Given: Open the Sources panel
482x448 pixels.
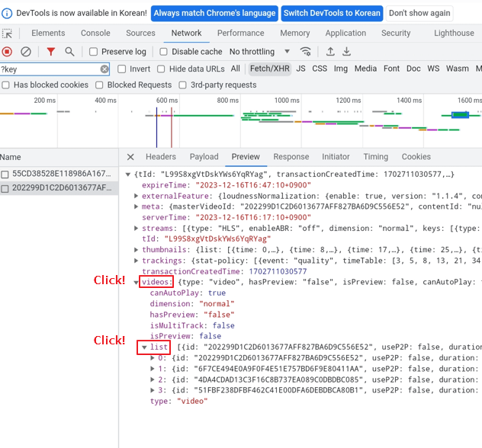Looking at the screenshot, I should click(140, 34).
